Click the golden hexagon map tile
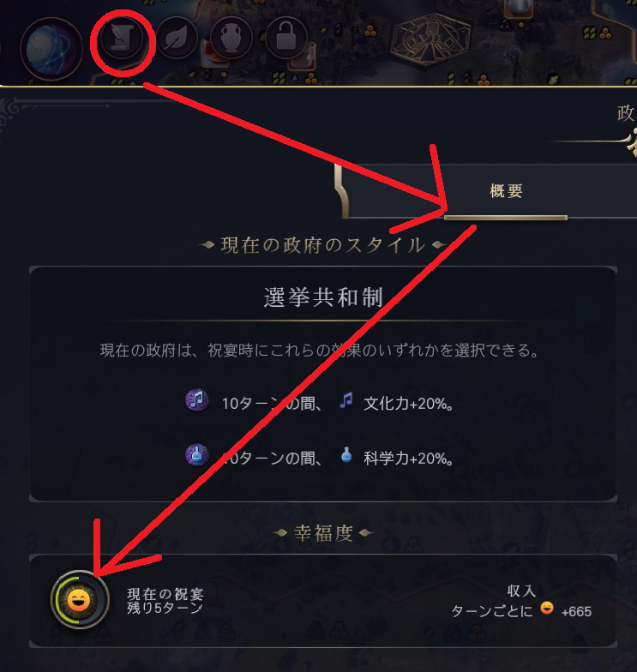This screenshot has width=637, height=672. (x=432, y=39)
